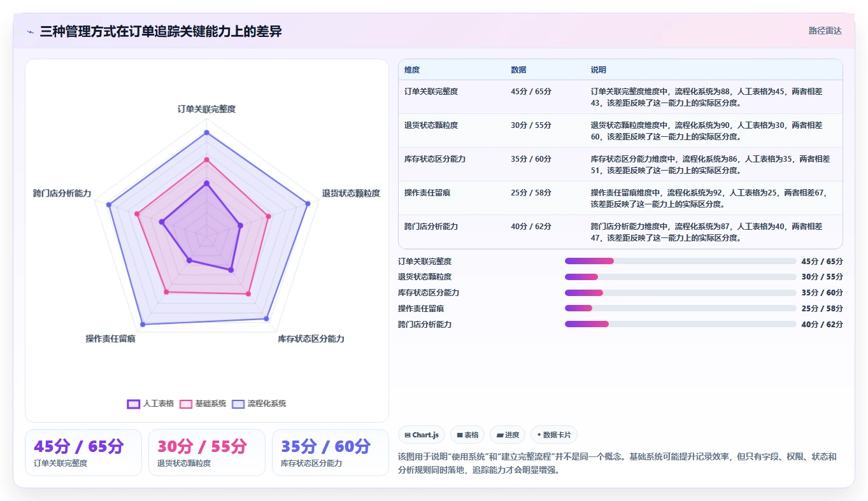
Task: Click the 库存状态区分能力 progress bar
Action: point(680,293)
